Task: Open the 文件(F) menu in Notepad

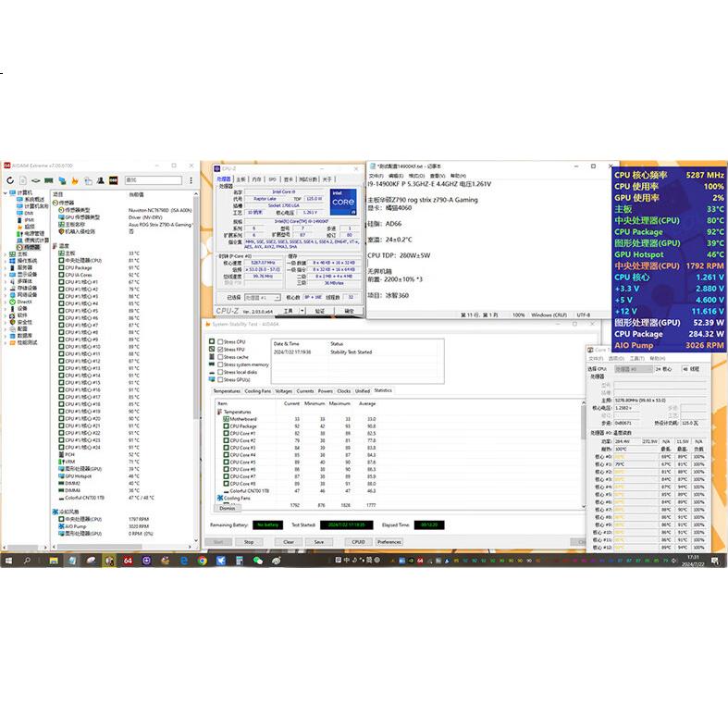Action: 376,176
